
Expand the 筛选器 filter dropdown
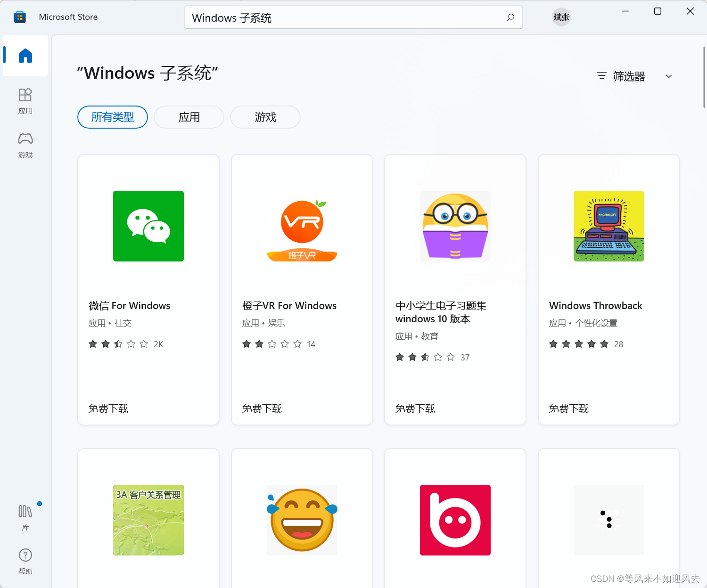pos(629,76)
